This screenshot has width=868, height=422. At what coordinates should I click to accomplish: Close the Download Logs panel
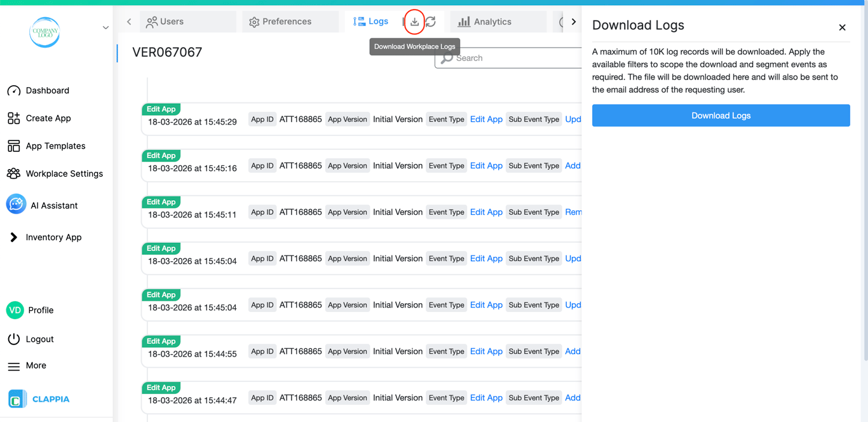[842, 27]
